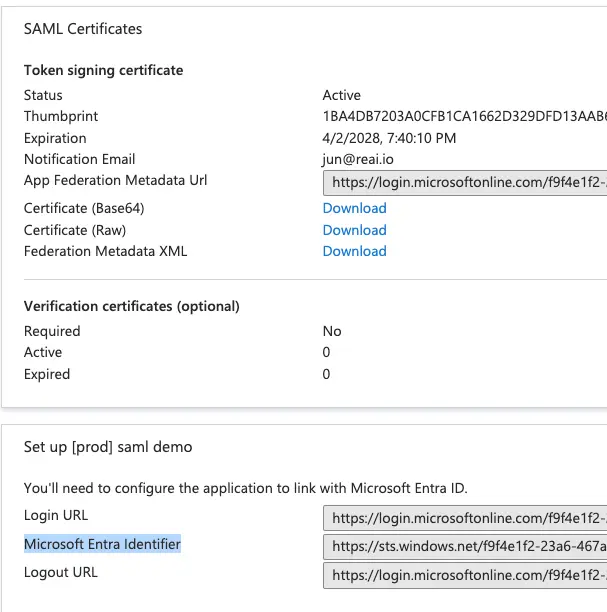
Task: Click the SAML Certificates section heading
Action: tap(83, 29)
